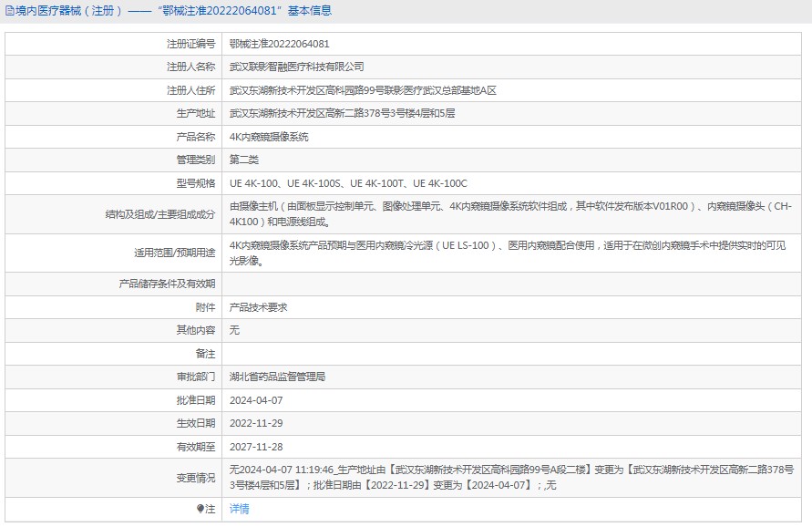Click the structure description starting with 由摄像主机
Screen dimensions: 812x527
tap(510, 214)
